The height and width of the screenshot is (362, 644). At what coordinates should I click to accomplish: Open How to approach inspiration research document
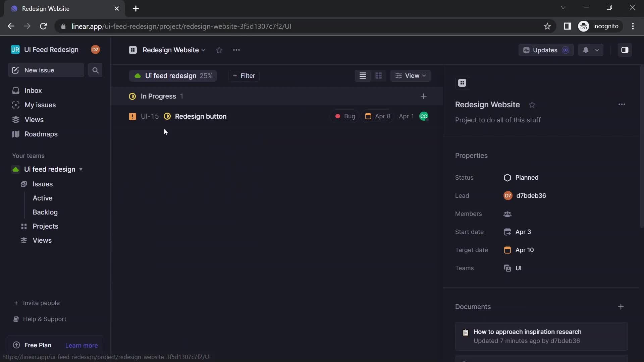528,331
